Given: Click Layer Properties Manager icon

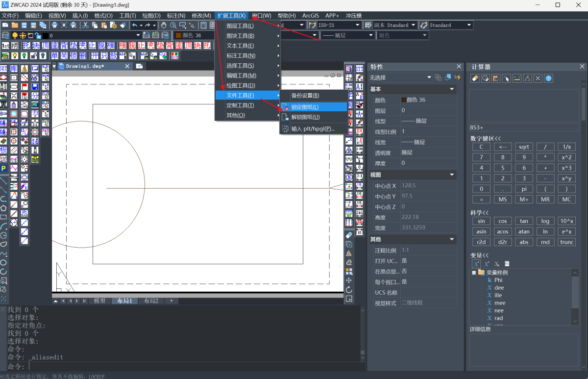Looking at the screenshot, I should point(6,35).
